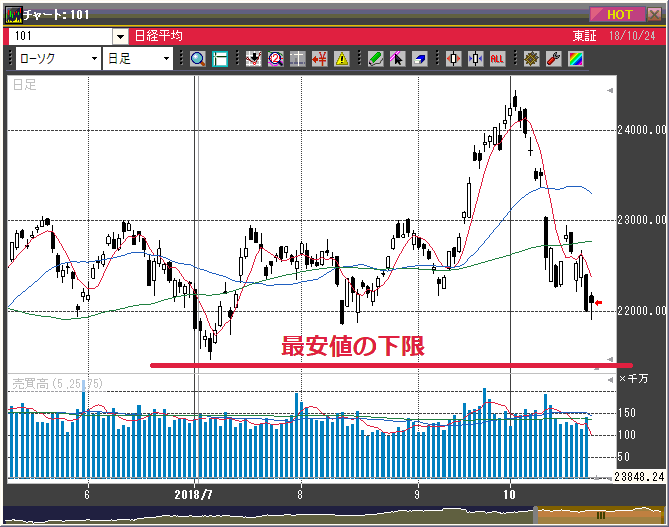Open the rainbow color palette icon
The image size is (669, 527).
click(574, 59)
